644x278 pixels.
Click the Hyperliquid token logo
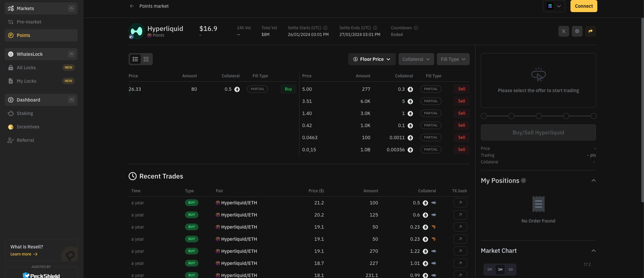pyautogui.click(x=136, y=31)
